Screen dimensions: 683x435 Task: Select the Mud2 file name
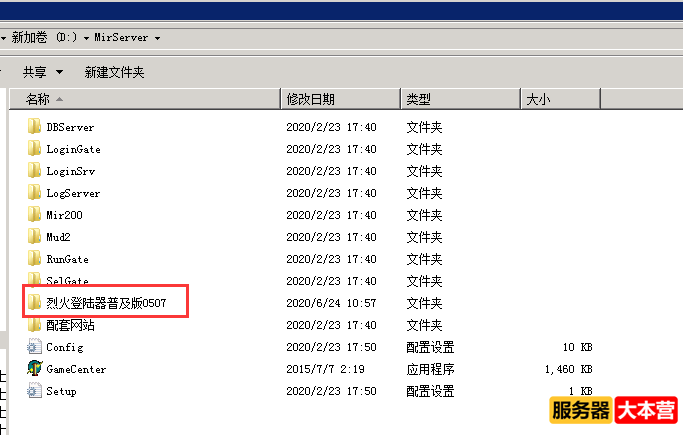coord(58,237)
